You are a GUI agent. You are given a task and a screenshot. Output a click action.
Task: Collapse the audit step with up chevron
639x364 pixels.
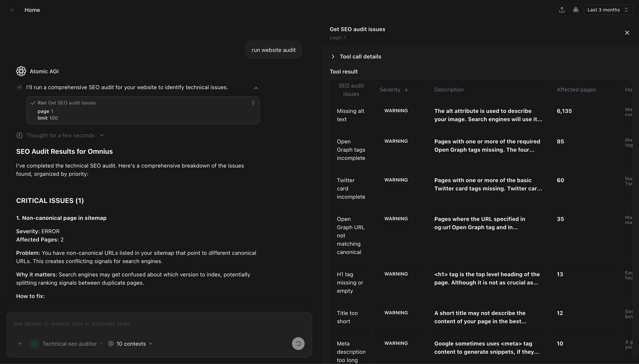click(256, 88)
